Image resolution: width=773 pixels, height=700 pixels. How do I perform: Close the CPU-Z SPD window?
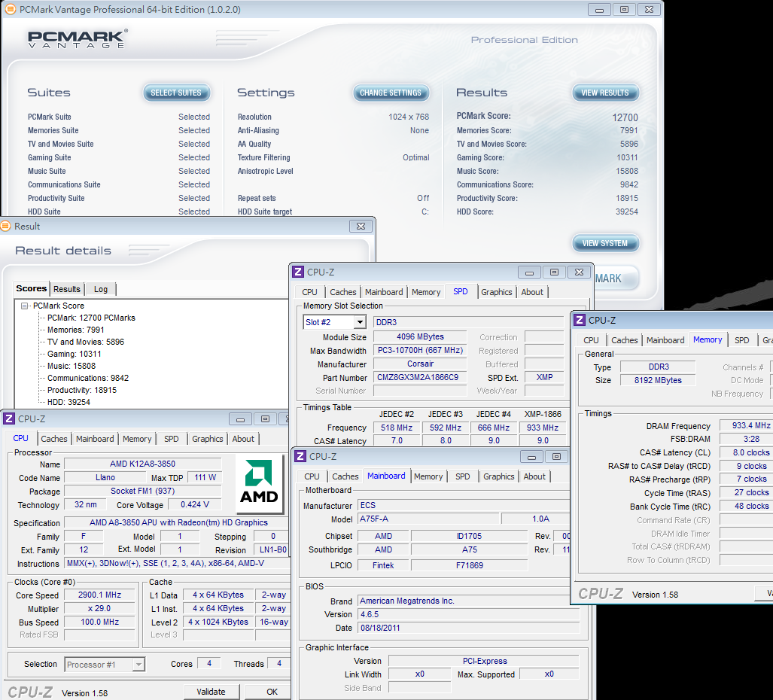pos(580,272)
